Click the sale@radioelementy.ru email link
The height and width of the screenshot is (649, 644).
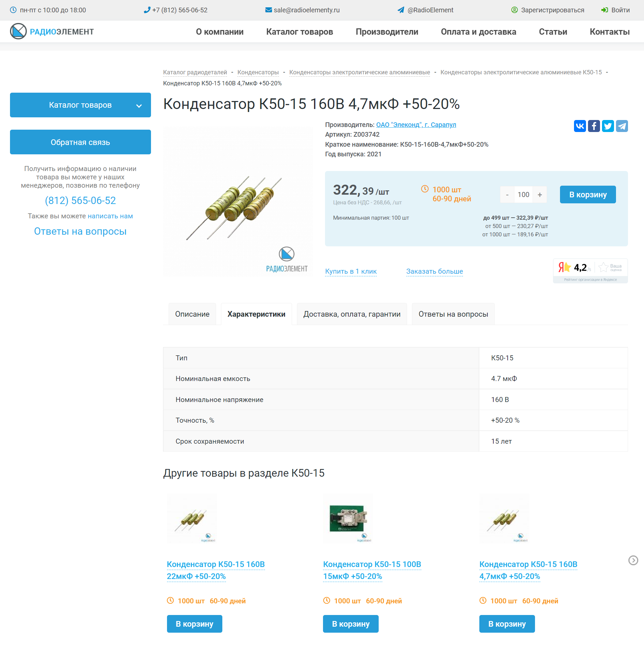[306, 10]
